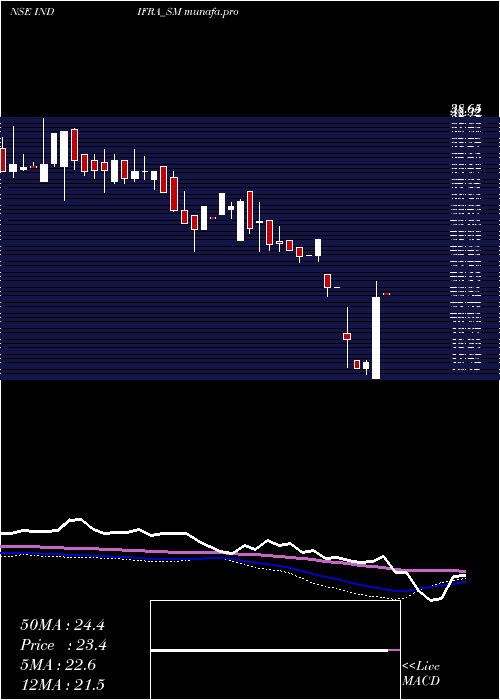Viewport: 500px width, 700px height.
Task: Click the <<Live MACD label
Action: click(x=421, y=673)
